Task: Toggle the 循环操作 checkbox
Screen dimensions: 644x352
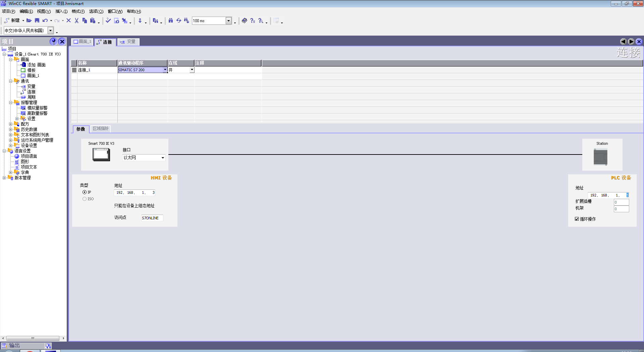Action: pyautogui.click(x=577, y=219)
